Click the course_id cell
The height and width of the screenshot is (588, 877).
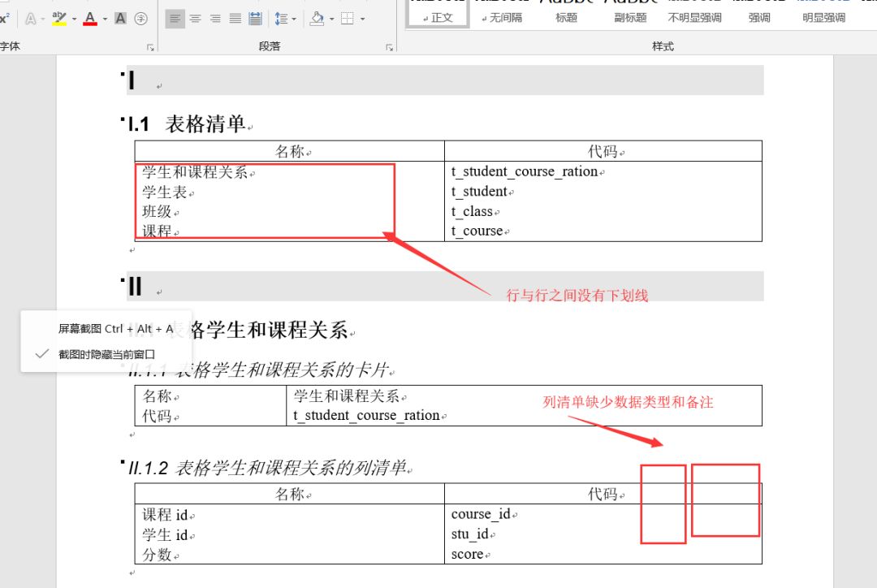pos(481,514)
